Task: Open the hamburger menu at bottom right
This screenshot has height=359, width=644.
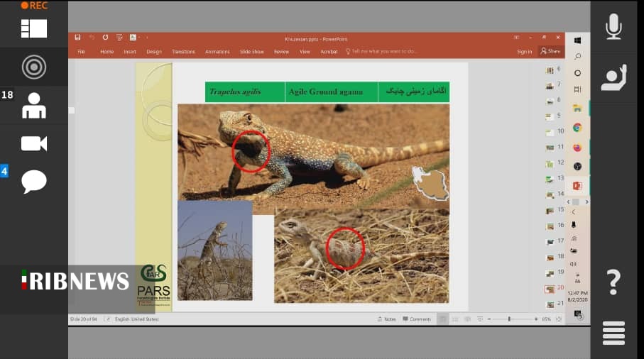Action: pos(613,333)
